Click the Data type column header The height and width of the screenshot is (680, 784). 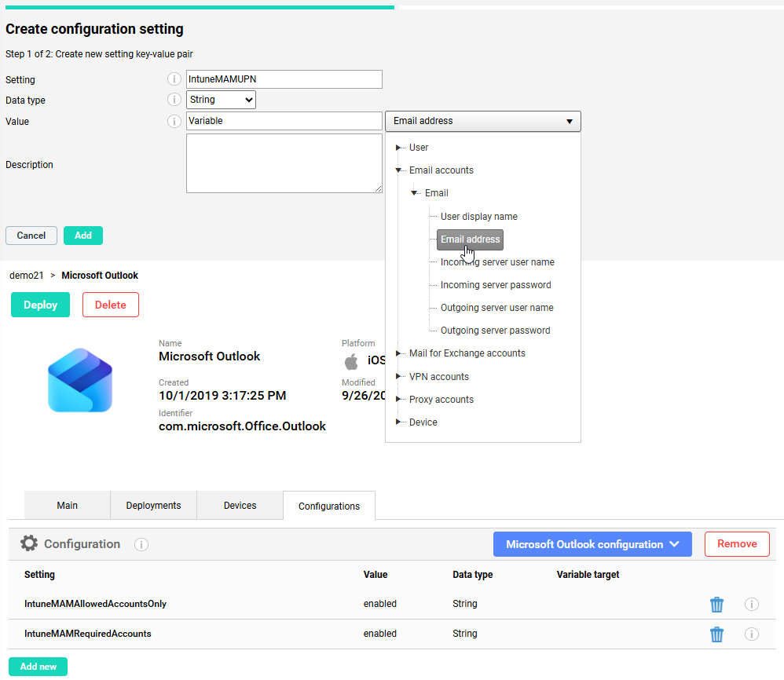[x=472, y=575]
